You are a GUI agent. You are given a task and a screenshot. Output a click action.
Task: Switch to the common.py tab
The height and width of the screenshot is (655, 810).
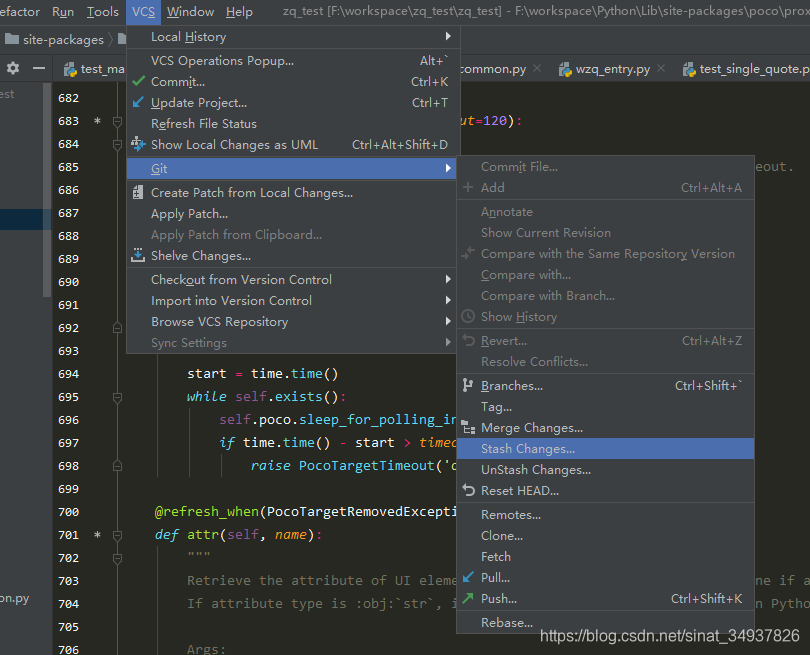tap(492, 69)
